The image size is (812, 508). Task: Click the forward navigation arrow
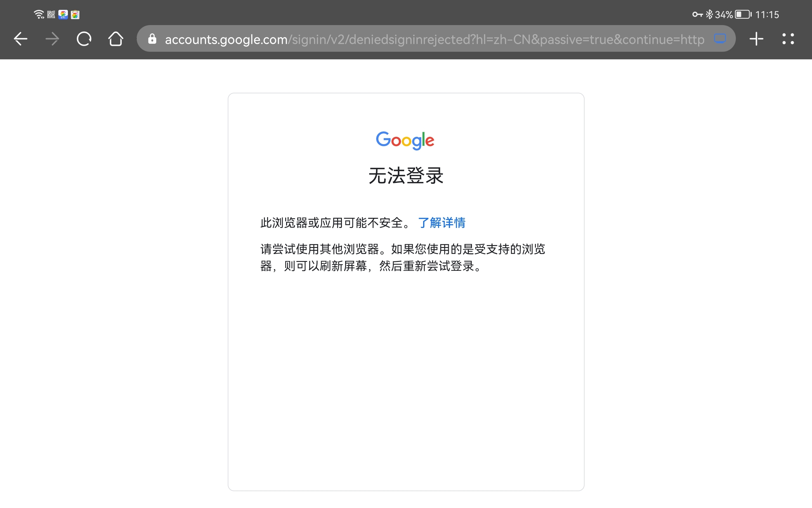[x=52, y=39]
